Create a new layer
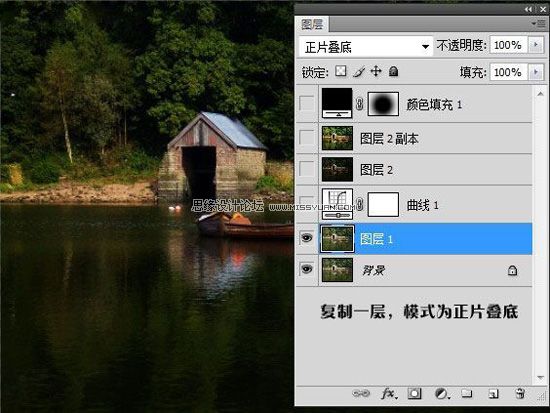Image resolution: width=550 pixels, height=413 pixels. (493, 394)
